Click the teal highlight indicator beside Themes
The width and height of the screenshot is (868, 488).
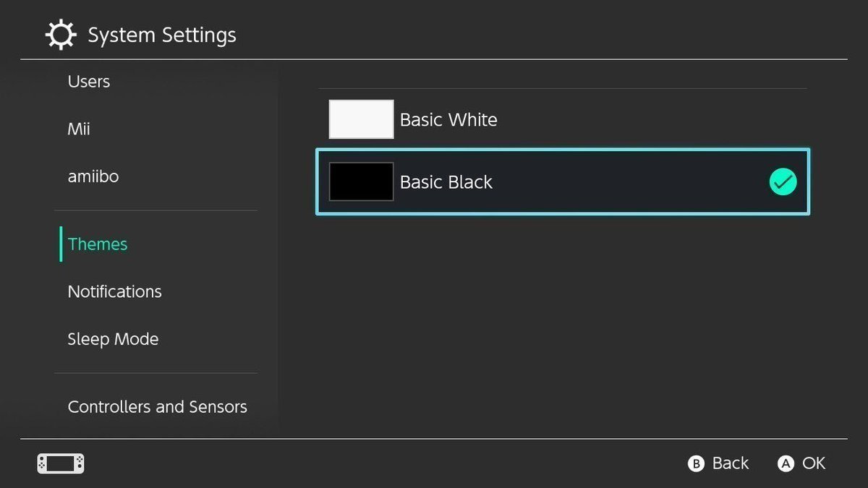[x=61, y=244]
